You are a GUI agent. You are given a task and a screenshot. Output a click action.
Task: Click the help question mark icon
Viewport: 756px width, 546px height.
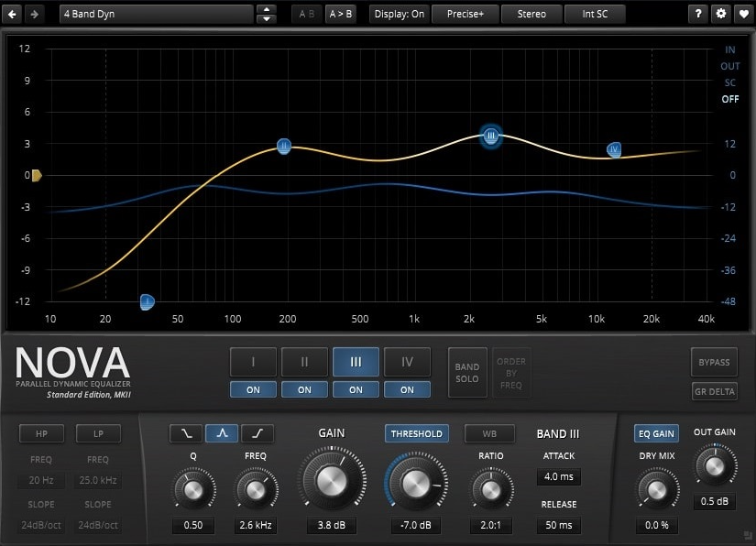point(697,14)
